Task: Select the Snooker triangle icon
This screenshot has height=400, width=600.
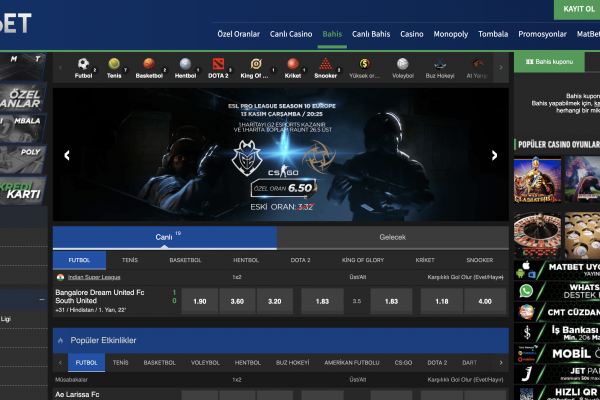Action: pyautogui.click(x=325, y=64)
